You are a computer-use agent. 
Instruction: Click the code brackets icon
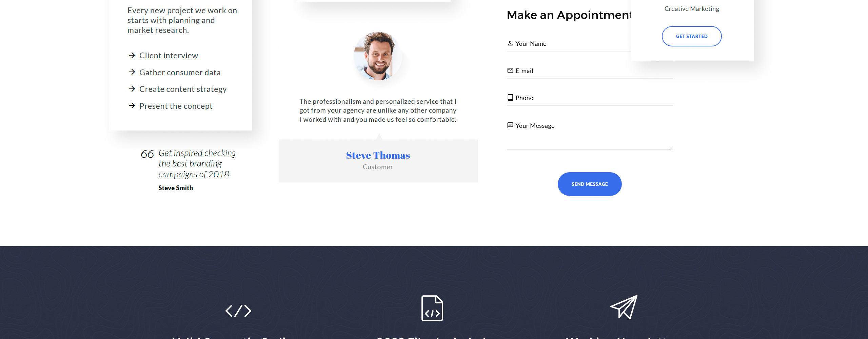point(238,311)
